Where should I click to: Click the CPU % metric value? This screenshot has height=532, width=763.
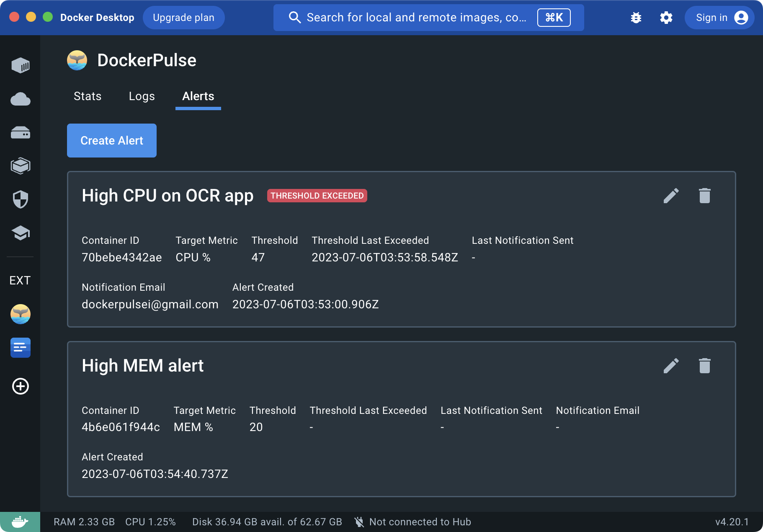click(193, 257)
